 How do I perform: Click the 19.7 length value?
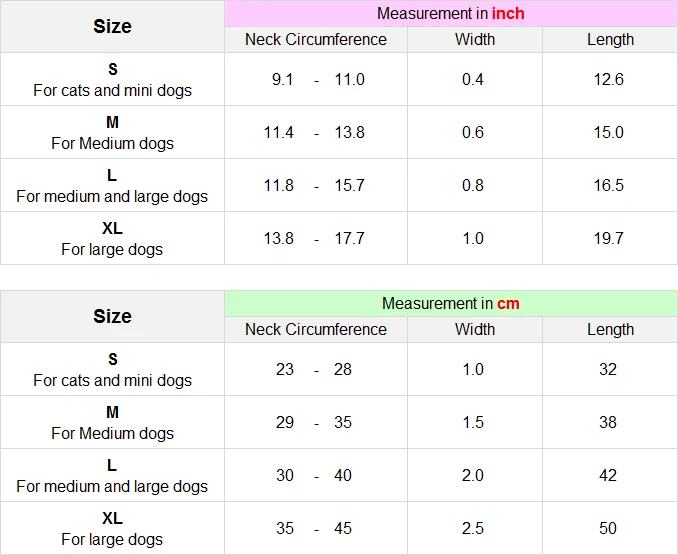coord(608,239)
